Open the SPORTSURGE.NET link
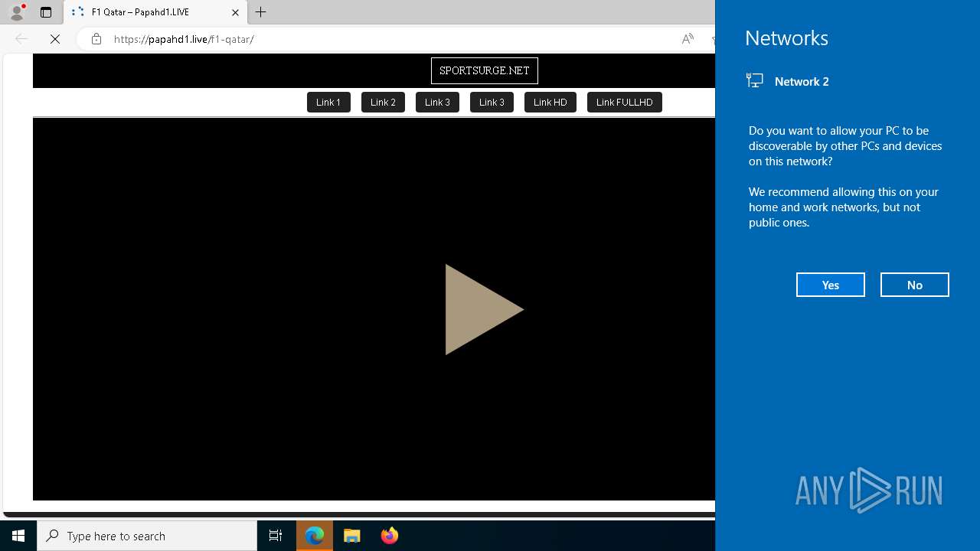 pyautogui.click(x=485, y=70)
